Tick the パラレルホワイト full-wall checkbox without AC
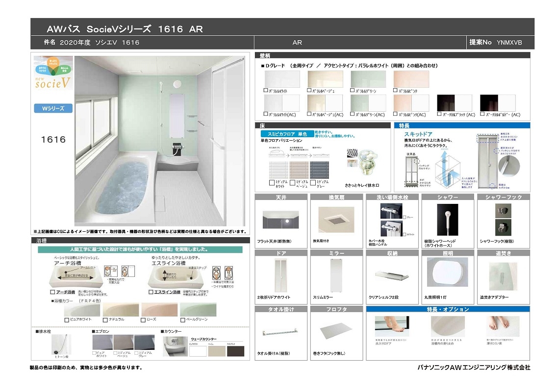Screen dimensions: 555x392 266,91
